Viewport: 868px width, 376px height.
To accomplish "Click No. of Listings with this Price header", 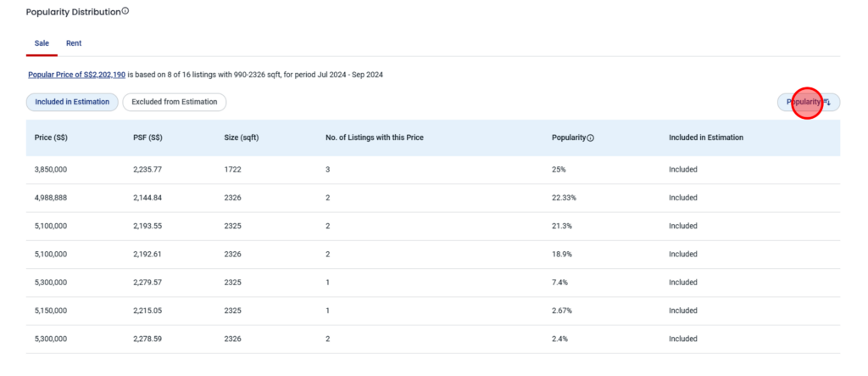I will pos(374,137).
